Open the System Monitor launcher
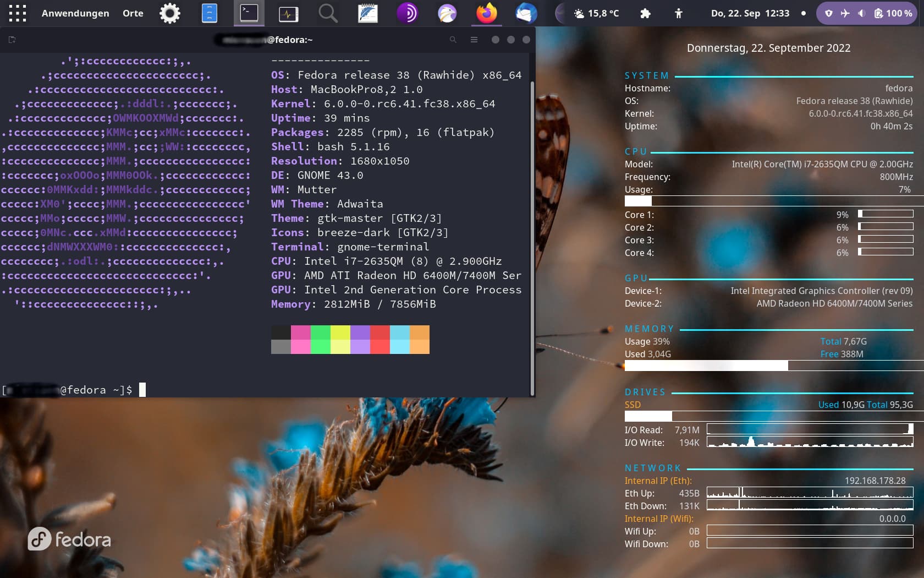Screen dimensions: 924x578 coord(288,13)
